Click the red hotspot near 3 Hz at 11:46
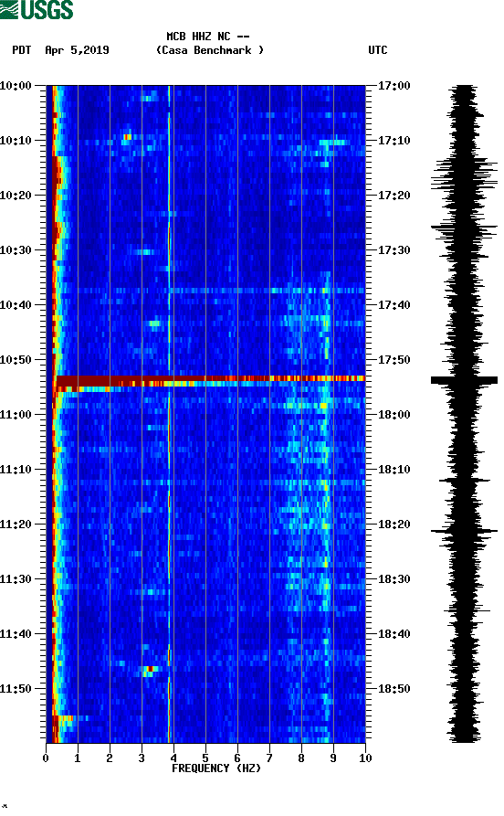504x816 pixels. pyautogui.click(x=151, y=669)
